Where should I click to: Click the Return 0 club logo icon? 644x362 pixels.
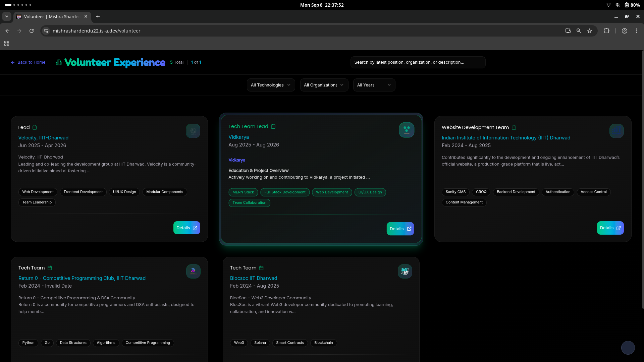(x=193, y=271)
